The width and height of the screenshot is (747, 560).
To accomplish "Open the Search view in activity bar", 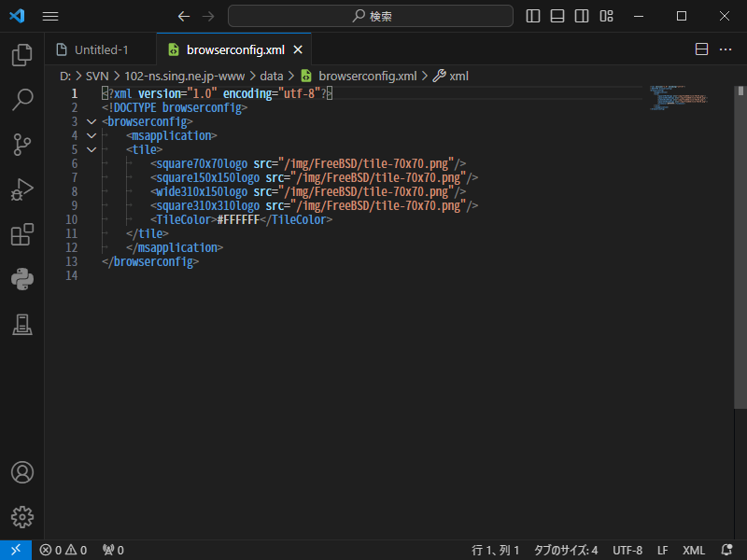I will (x=21, y=100).
